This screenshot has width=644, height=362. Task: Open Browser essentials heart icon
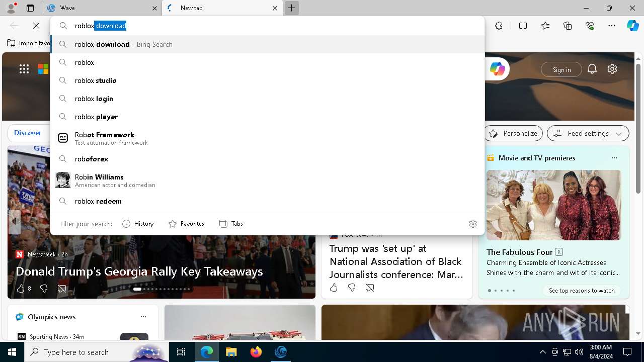point(590,26)
